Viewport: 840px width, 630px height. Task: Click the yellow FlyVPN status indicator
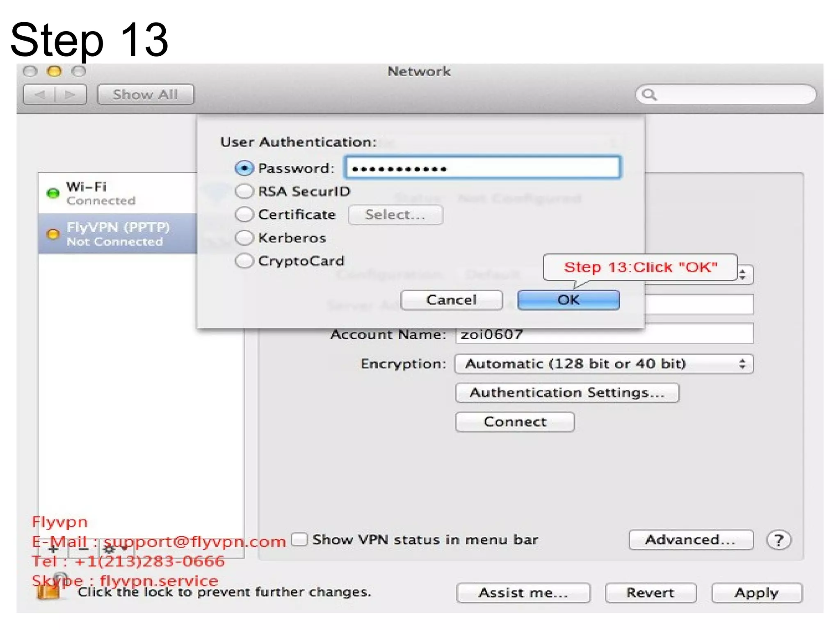pos(53,234)
